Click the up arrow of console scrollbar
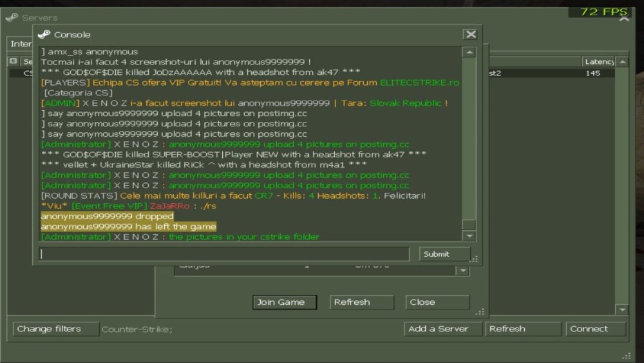Screen dimensions: 644x363 [x=469, y=52]
